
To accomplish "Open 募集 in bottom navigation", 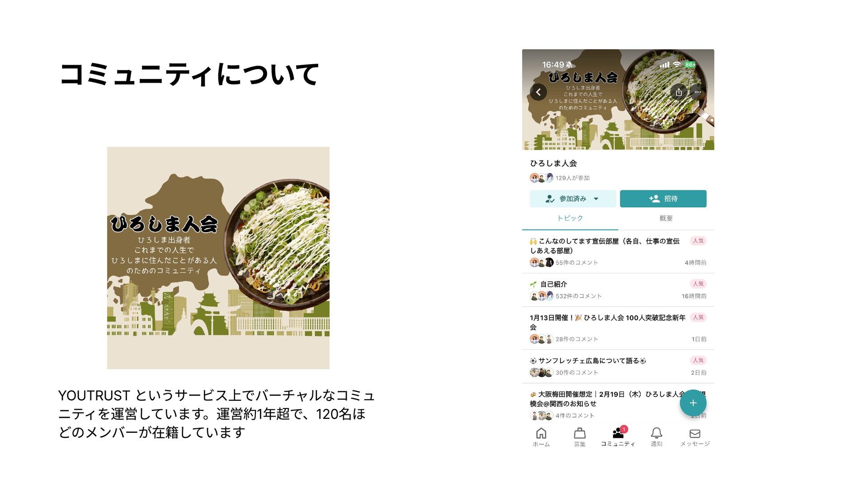I will click(x=580, y=437).
